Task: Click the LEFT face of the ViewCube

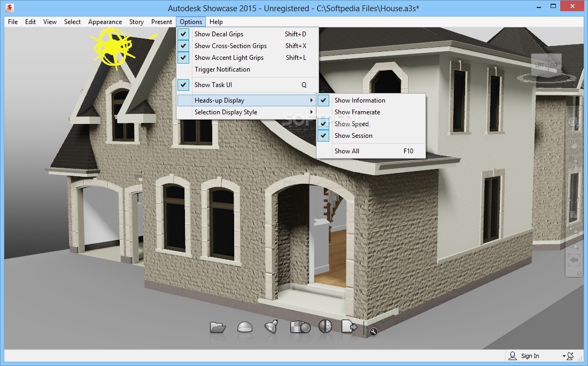Action: (x=540, y=66)
